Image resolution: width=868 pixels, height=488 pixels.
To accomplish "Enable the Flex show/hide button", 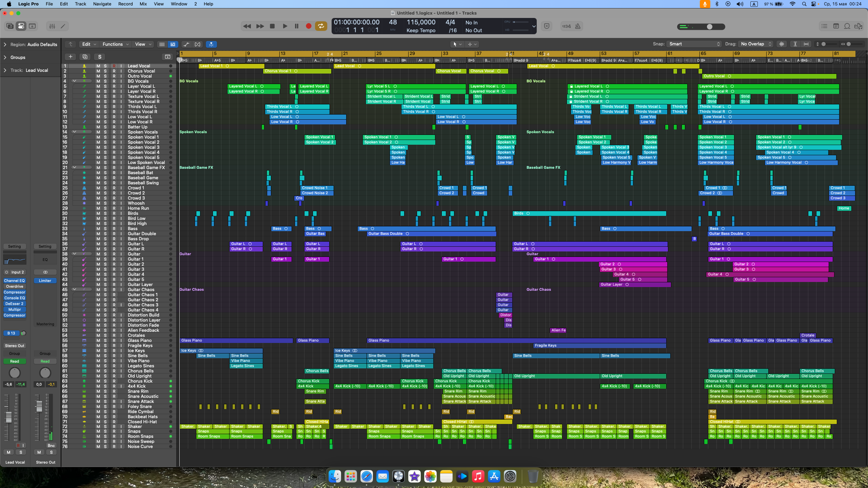I will coord(197,44).
